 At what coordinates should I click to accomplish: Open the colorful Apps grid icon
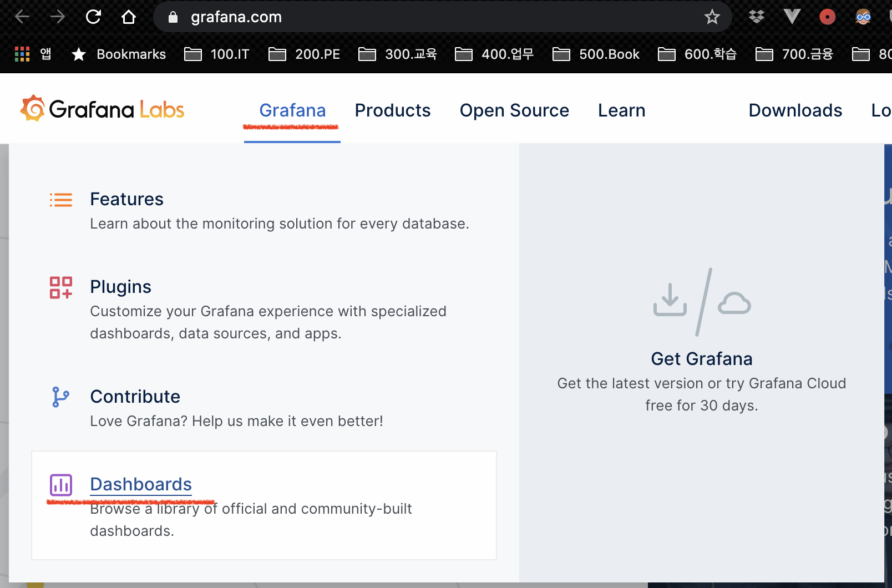pos(22,54)
